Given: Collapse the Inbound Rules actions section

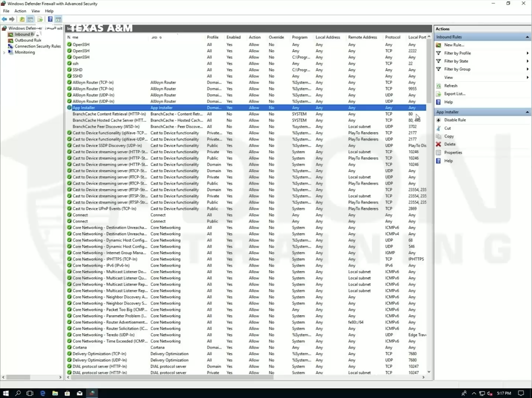Looking at the screenshot, I should click(x=527, y=37).
